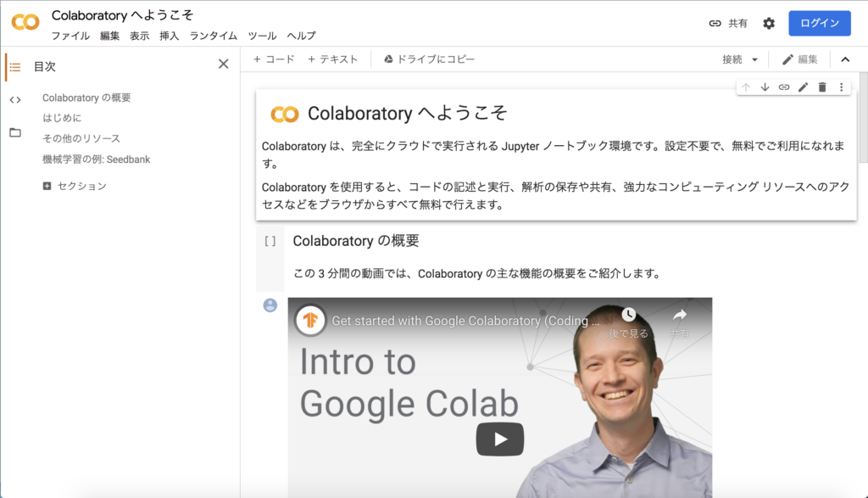Move the cell up with the arrow icon
The height and width of the screenshot is (498, 868).
(746, 87)
